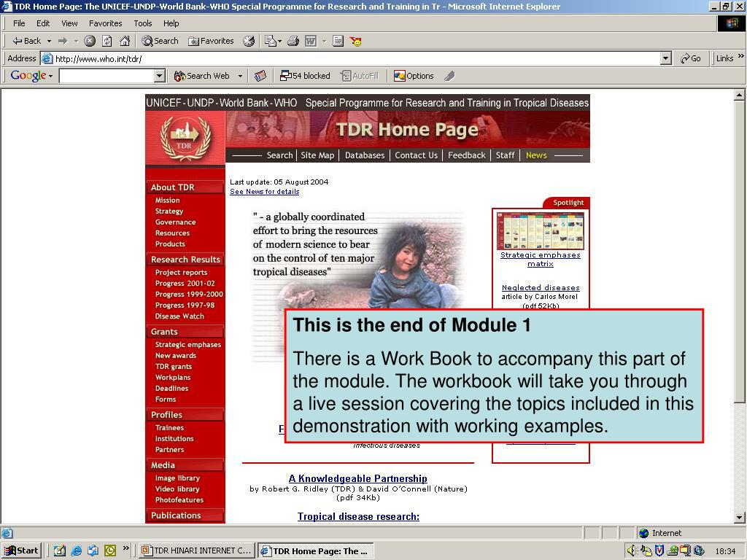Go to the Home page icon
Image resolution: width=747 pixels, height=560 pixels.
(125, 42)
